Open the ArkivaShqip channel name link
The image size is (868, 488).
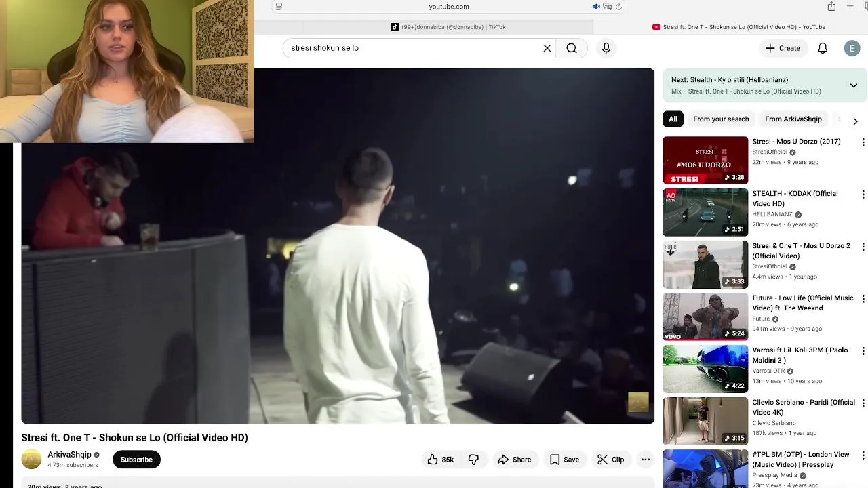[x=69, y=455]
